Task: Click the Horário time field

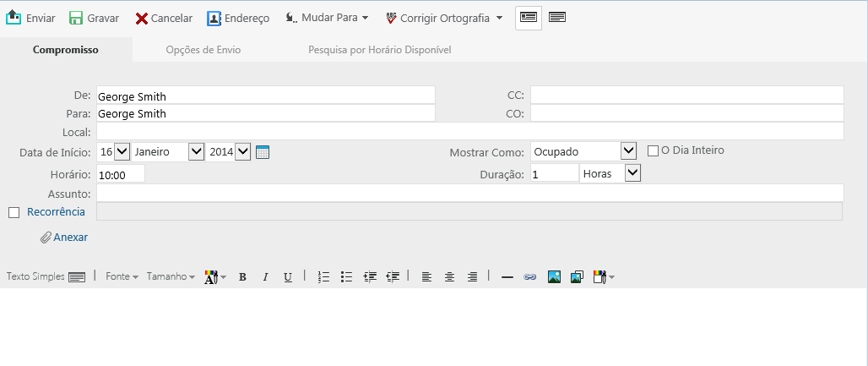Action: pyautogui.click(x=121, y=173)
